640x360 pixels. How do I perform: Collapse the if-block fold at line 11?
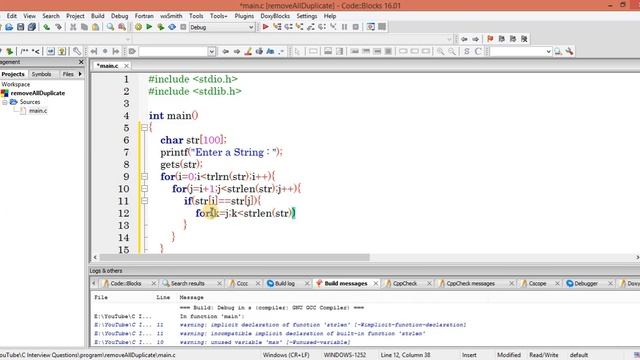point(144,201)
